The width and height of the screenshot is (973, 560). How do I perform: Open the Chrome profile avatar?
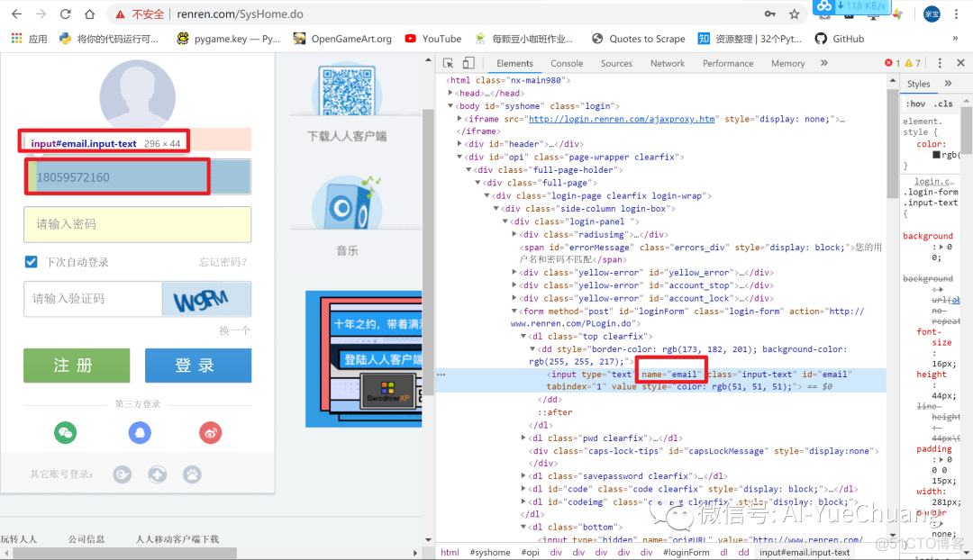click(x=932, y=14)
